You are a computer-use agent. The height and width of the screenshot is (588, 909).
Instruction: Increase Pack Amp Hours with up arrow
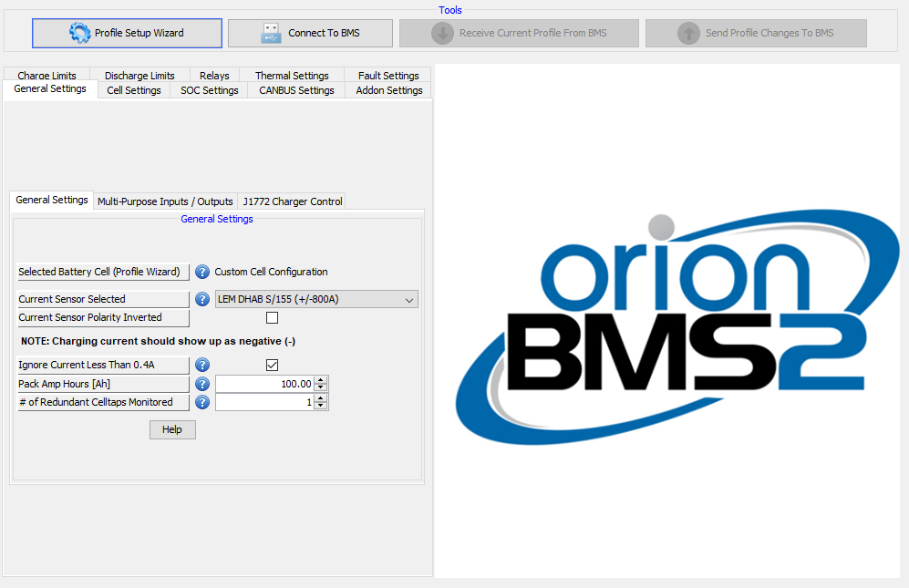pyautogui.click(x=320, y=380)
